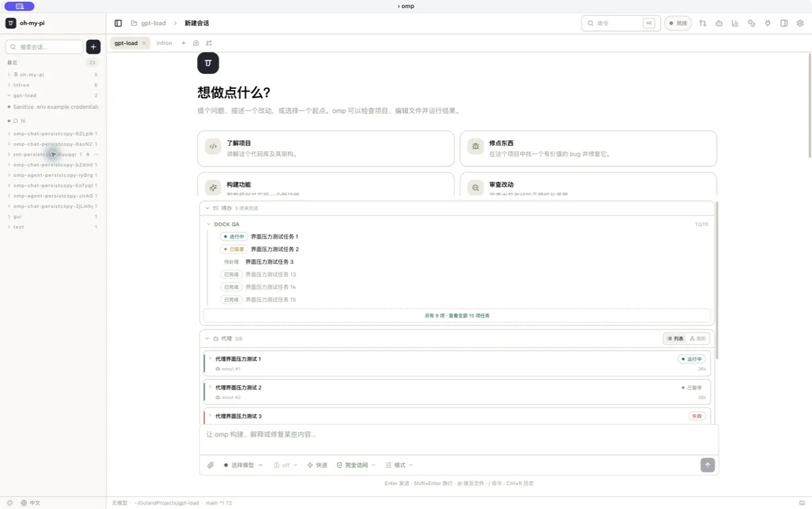
Task: Open the hi conversation in sidebar
Action: [x=53, y=121]
